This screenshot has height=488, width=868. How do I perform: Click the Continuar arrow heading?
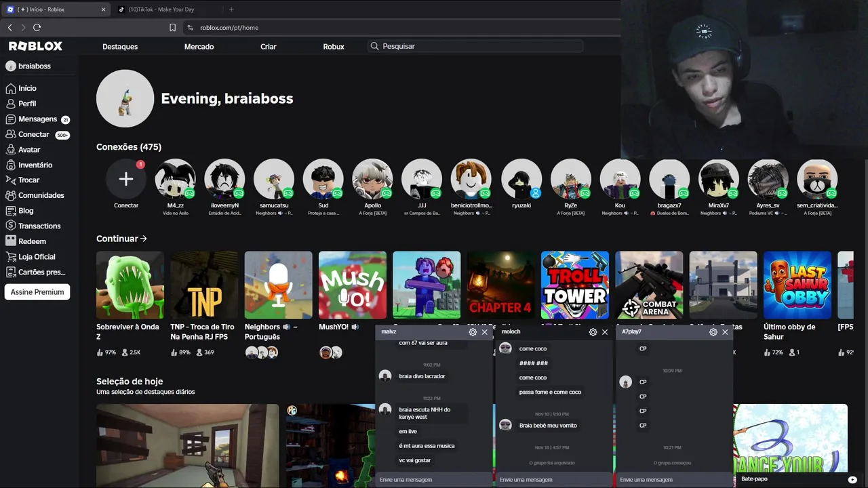pos(121,239)
